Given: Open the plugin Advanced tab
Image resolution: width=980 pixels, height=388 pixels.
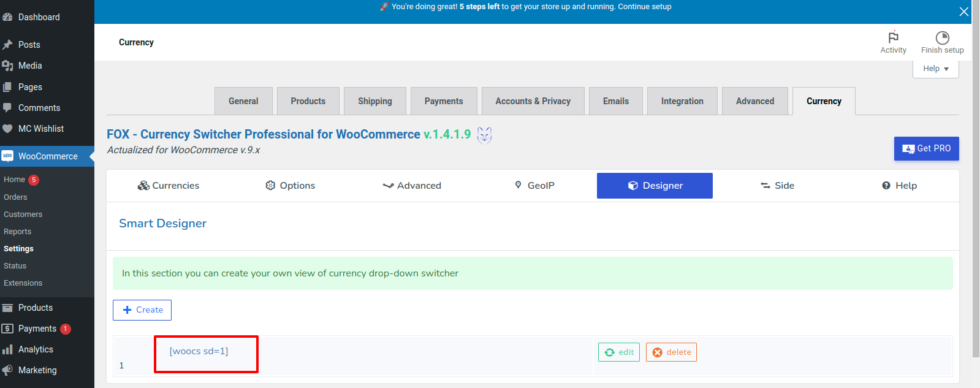Looking at the screenshot, I should (412, 186).
